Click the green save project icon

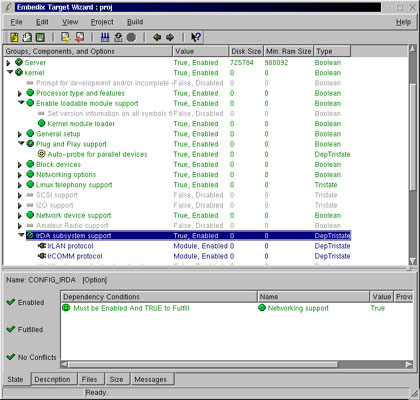click(40, 37)
